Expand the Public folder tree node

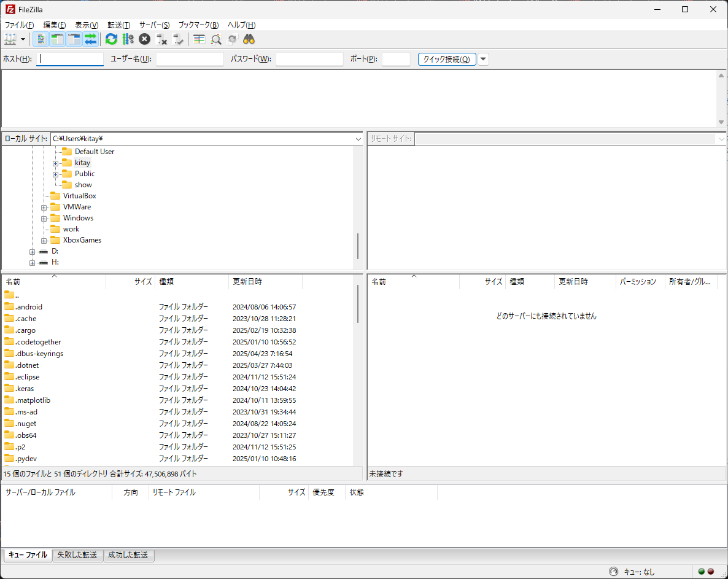(x=55, y=174)
